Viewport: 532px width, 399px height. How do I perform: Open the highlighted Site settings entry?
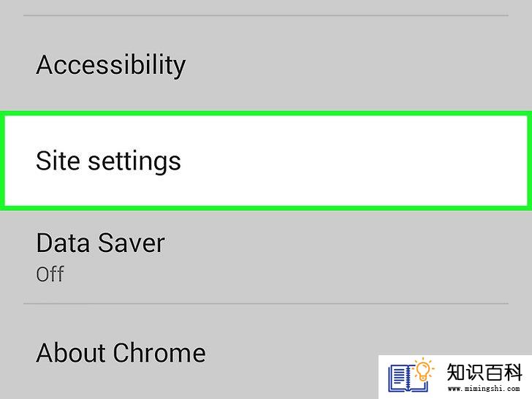coord(266,161)
